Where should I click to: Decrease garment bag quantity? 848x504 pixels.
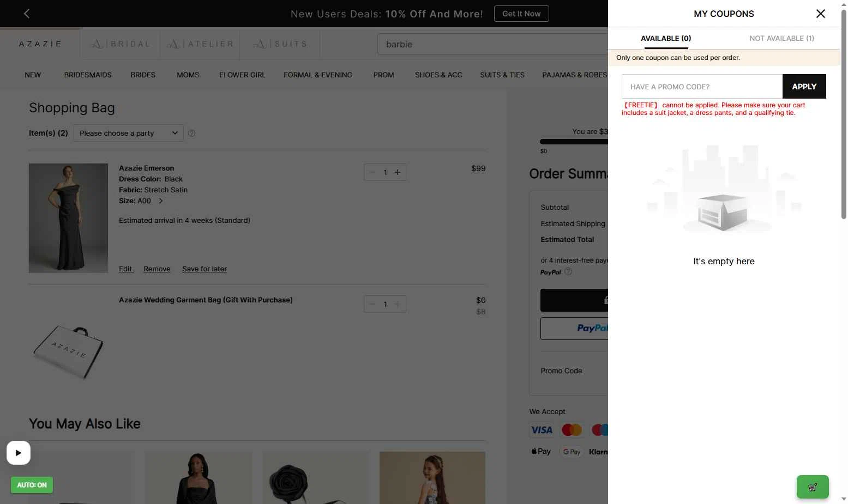click(372, 304)
